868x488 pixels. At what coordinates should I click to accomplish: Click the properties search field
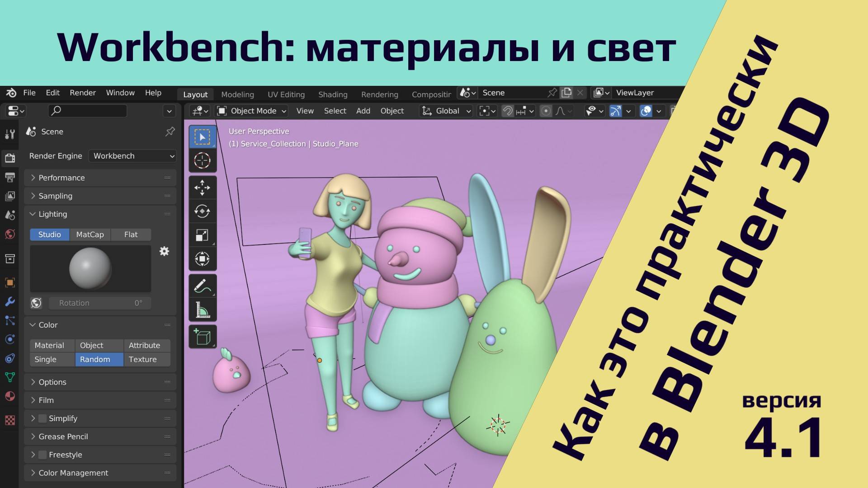click(87, 111)
